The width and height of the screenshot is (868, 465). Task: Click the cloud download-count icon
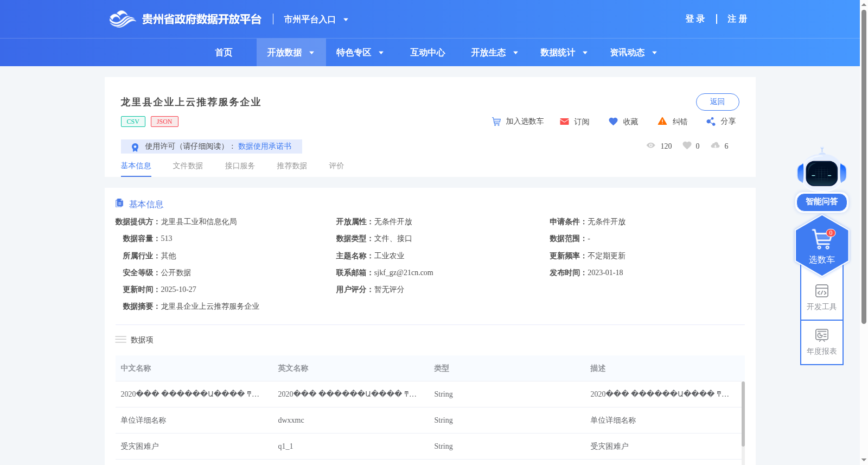[x=716, y=145]
